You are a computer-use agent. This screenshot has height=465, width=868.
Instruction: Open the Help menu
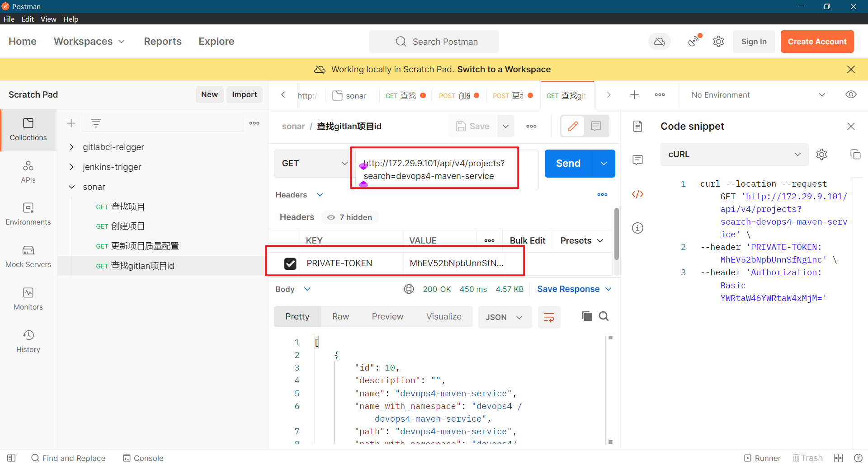(x=71, y=19)
